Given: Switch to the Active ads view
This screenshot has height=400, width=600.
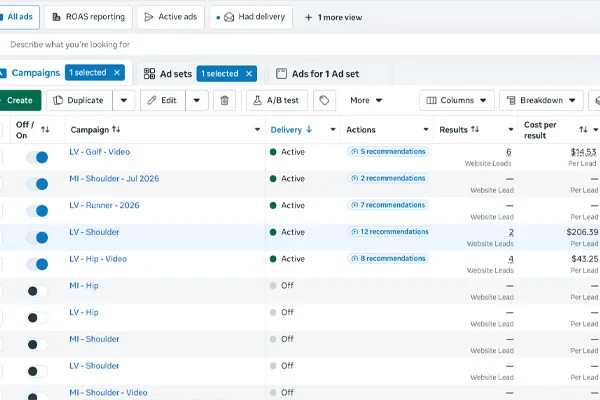Looking at the screenshot, I should [x=171, y=17].
